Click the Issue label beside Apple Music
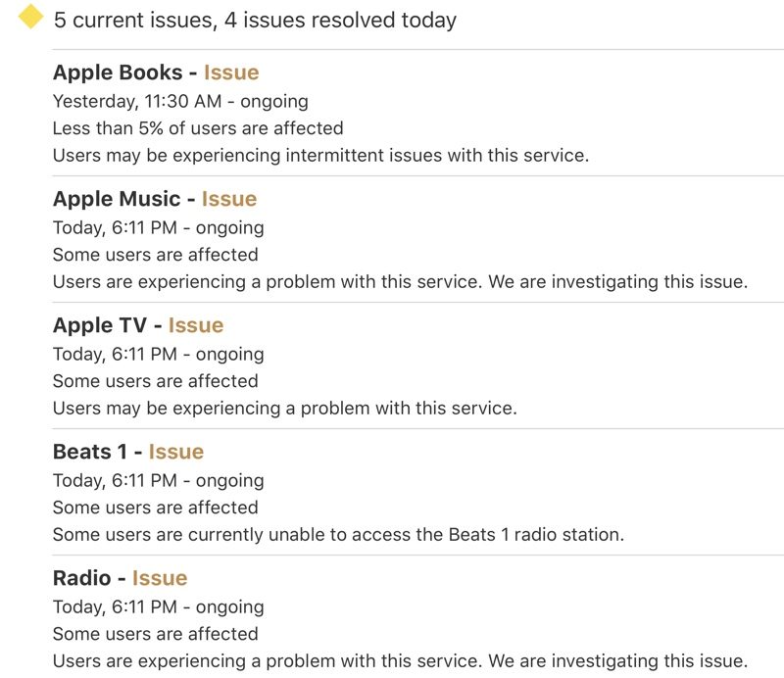 click(229, 199)
